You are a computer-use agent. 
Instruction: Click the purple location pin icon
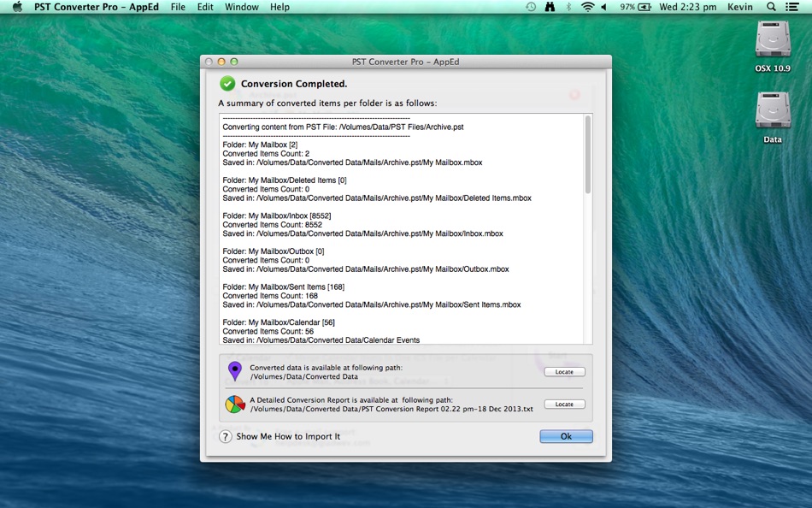235,371
